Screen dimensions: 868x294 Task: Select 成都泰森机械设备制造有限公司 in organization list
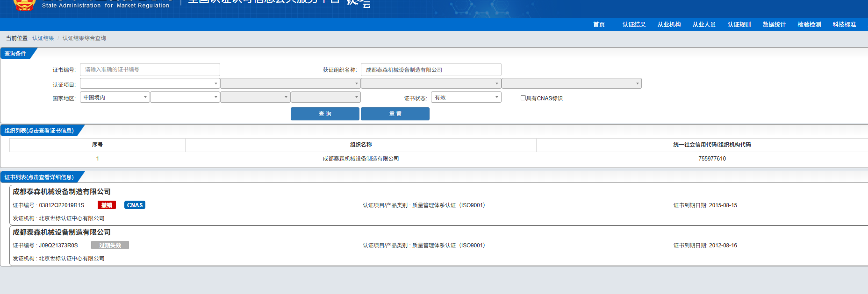[x=361, y=159]
